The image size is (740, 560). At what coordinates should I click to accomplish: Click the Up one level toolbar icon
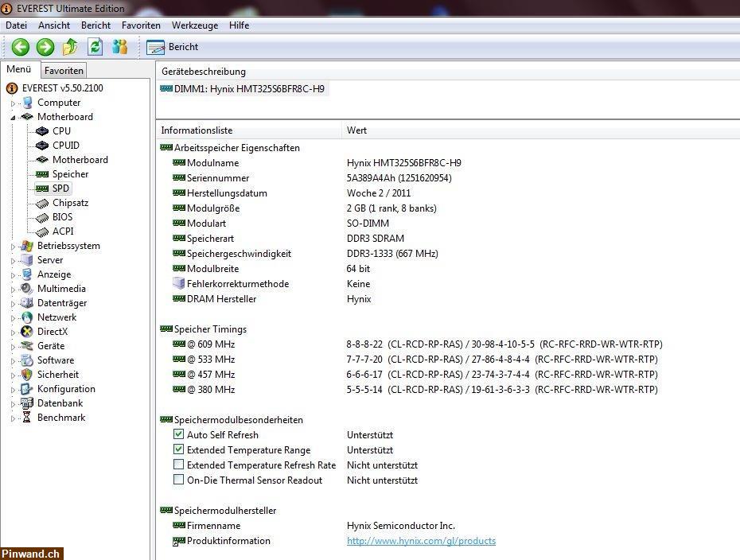coord(70,47)
